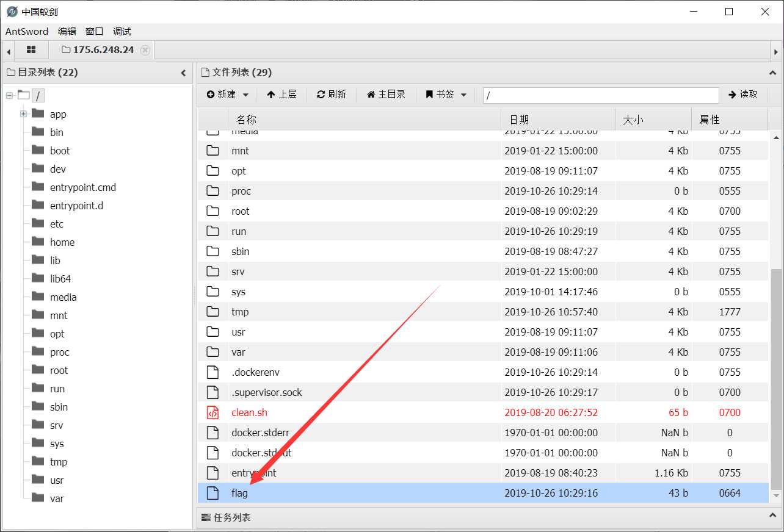Collapse the root / node in directory tree
The height and width of the screenshot is (532, 784).
click(10, 95)
